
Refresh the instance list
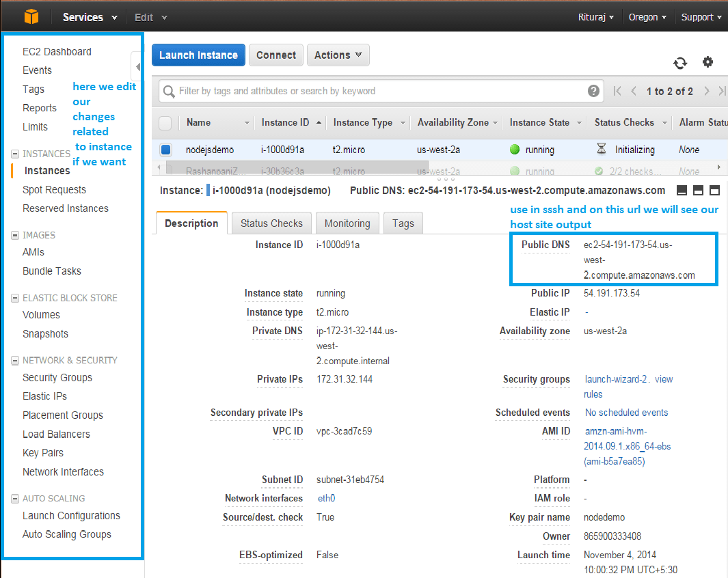(x=680, y=63)
